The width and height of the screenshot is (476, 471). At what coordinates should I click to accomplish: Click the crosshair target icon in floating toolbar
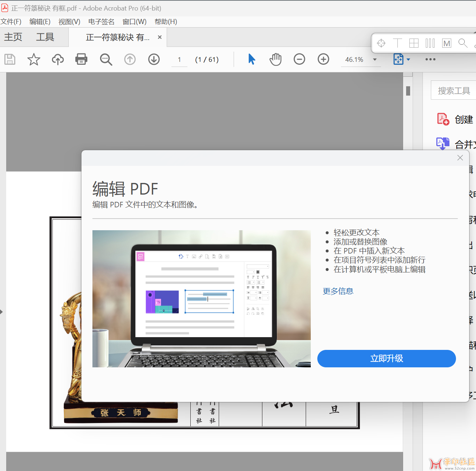click(x=381, y=43)
